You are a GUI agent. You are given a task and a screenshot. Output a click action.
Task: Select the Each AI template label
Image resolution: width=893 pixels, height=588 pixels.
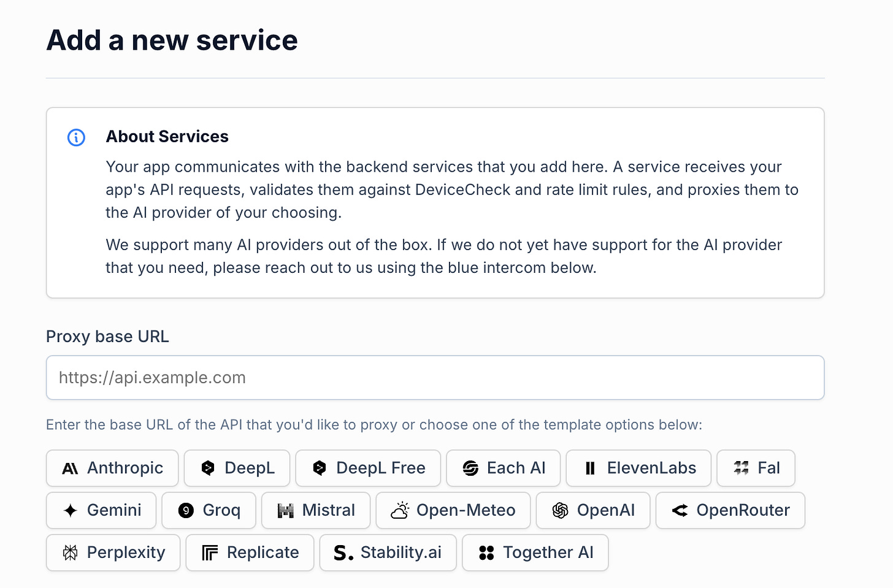click(x=516, y=468)
